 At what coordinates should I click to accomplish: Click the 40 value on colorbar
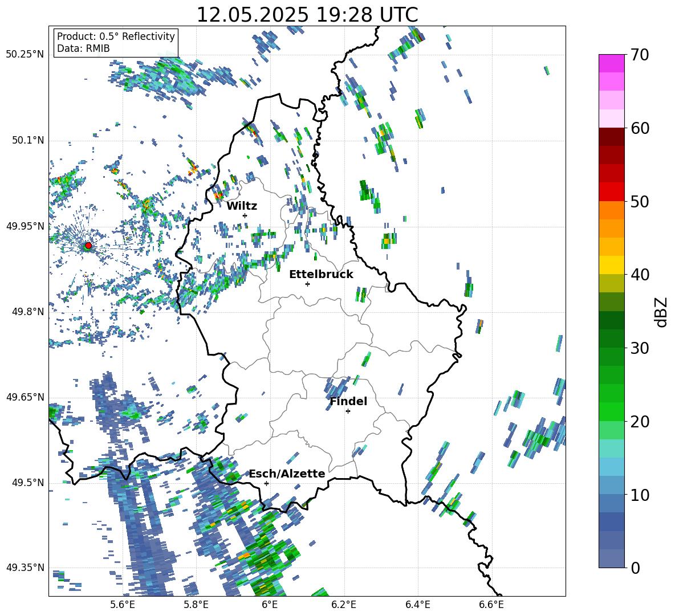[x=640, y=275]
